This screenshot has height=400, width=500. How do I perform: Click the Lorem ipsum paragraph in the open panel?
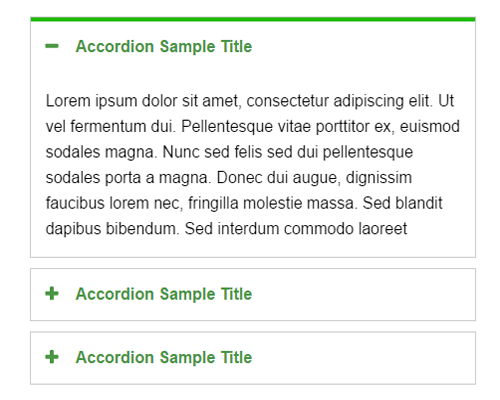[253, 165]
